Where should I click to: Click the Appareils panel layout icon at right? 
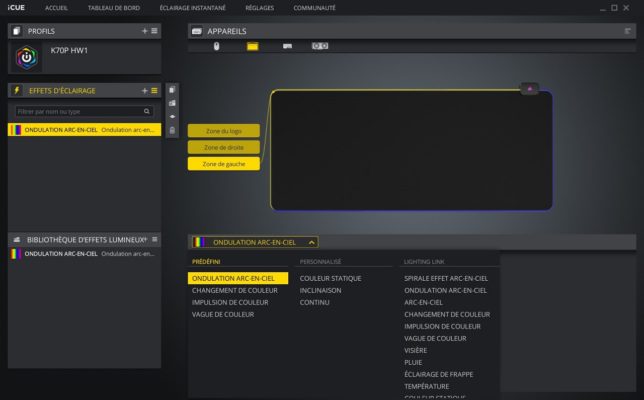point(627,31)
